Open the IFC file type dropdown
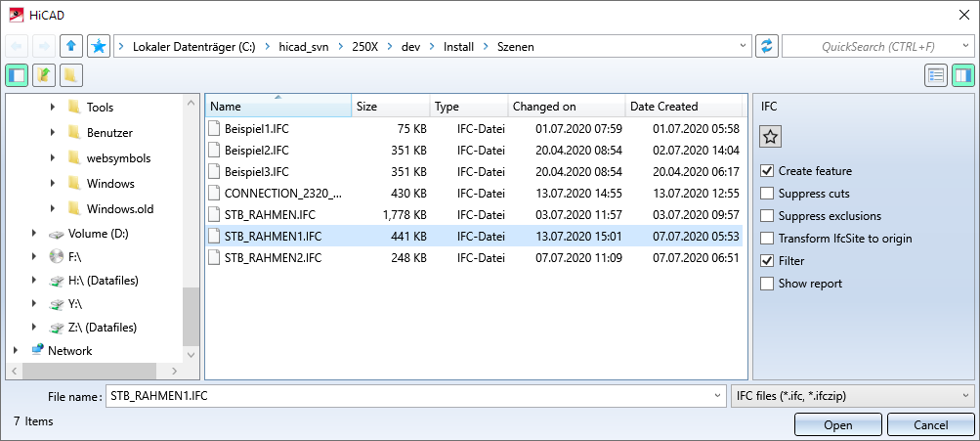980x441 pixels. (851, 396)
